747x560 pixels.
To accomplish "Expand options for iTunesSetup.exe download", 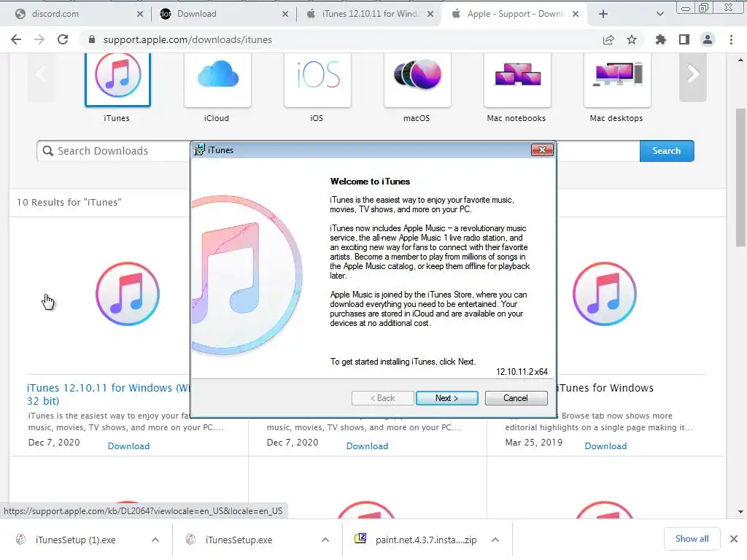I will click(325, 540).
